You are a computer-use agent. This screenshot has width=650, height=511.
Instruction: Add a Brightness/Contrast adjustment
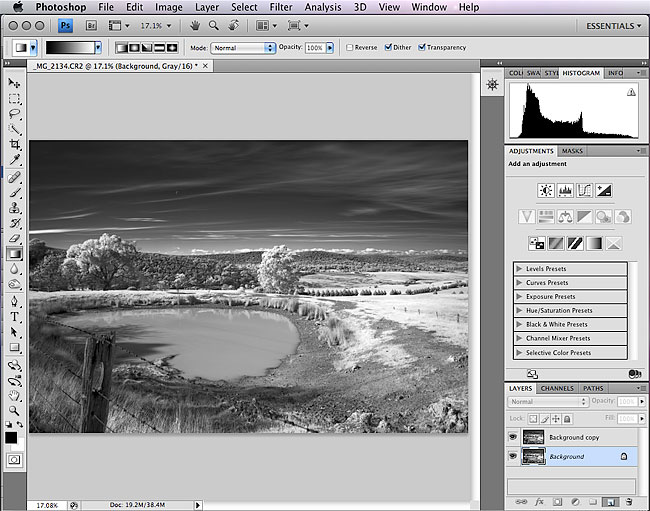click(x=546, y=190)
